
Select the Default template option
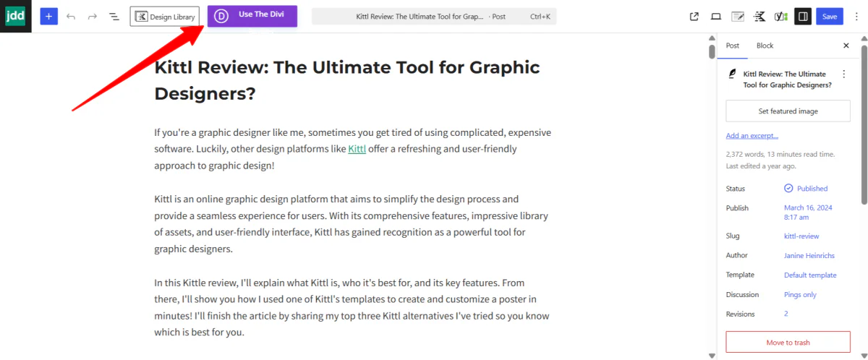[810, 275]
